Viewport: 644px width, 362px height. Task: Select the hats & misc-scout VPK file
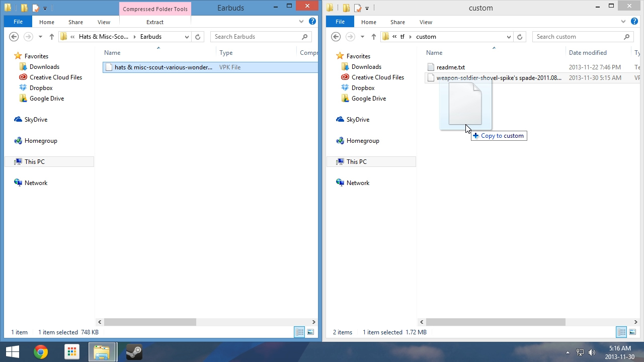210,67
